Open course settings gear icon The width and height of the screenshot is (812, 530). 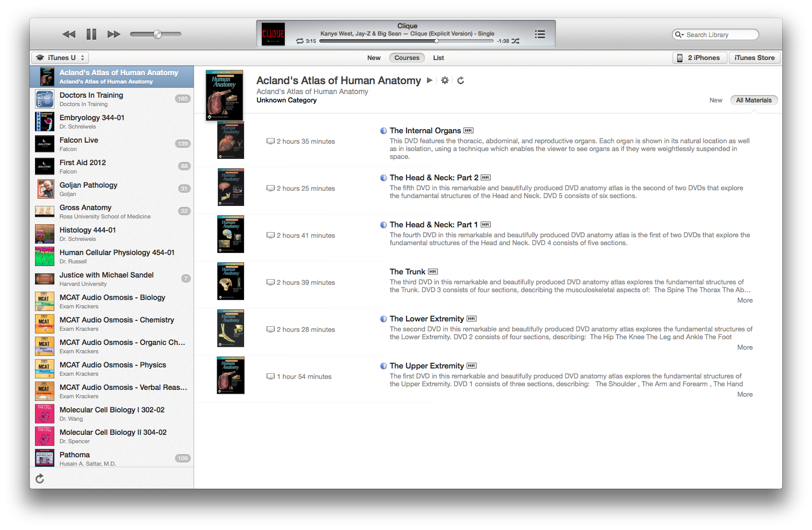(x=445, y=80)
